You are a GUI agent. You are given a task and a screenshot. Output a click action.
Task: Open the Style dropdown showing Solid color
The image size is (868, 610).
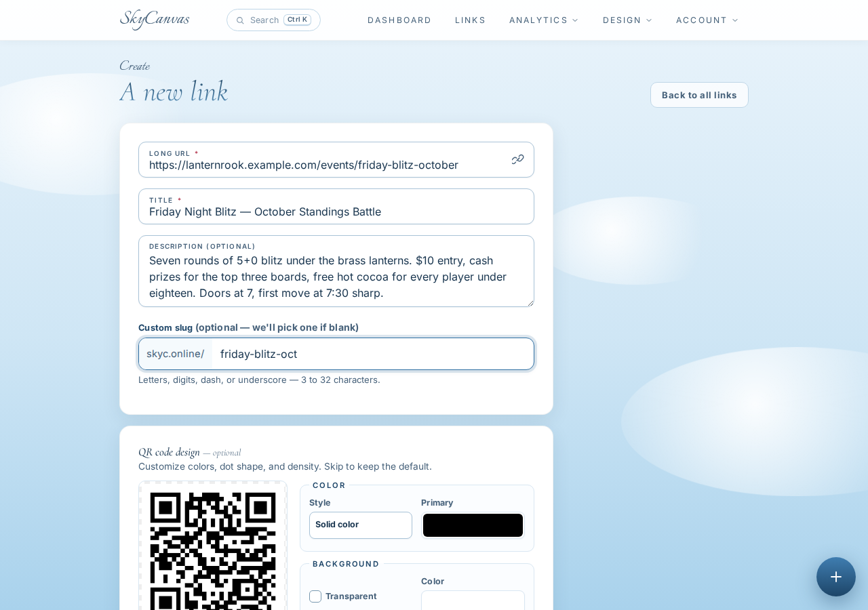(361, 525)
